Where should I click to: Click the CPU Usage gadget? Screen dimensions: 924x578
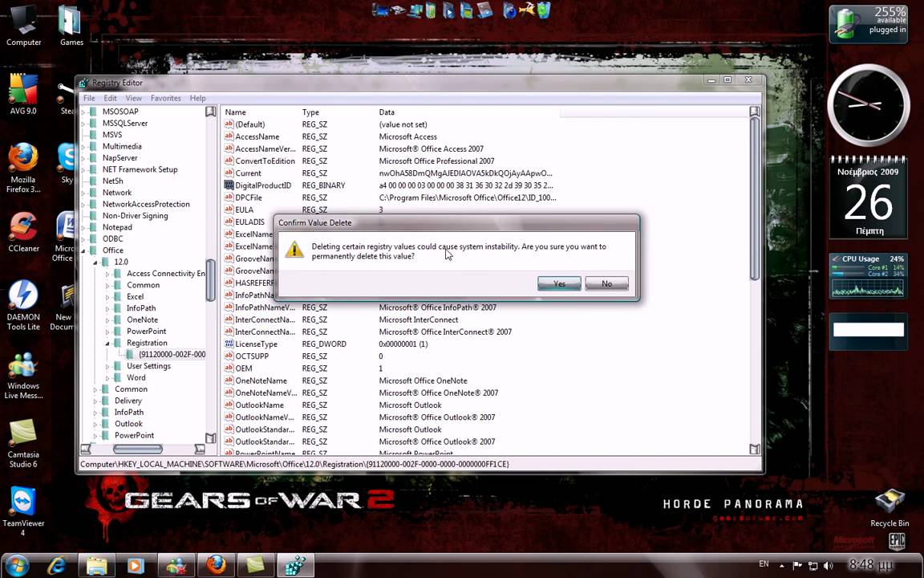pos(868,276)
